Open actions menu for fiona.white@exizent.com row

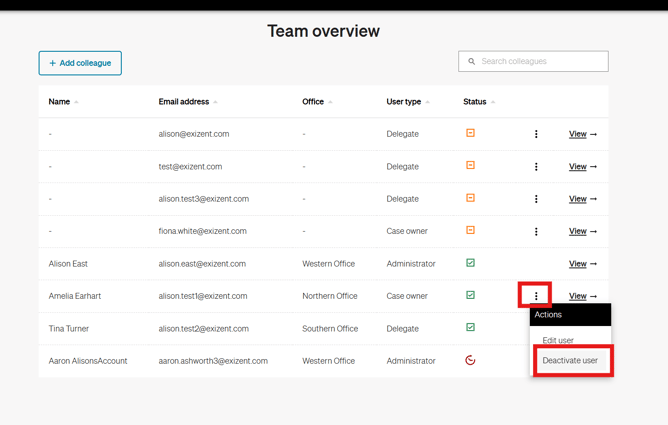pyautogui.click(x=536, y=231)
